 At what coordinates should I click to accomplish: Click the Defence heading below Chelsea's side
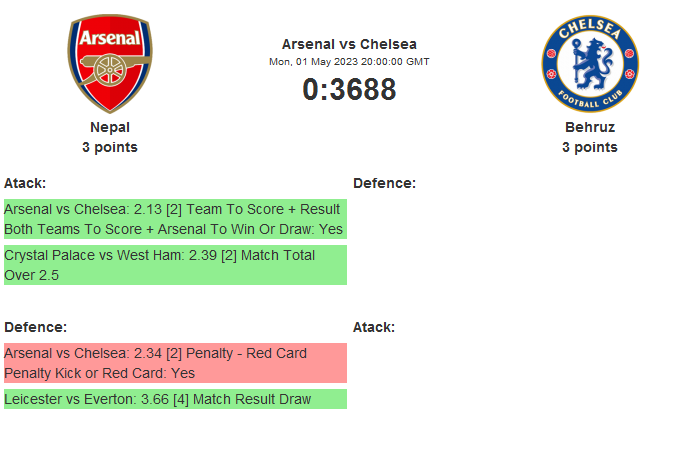(x=384, y=183)
